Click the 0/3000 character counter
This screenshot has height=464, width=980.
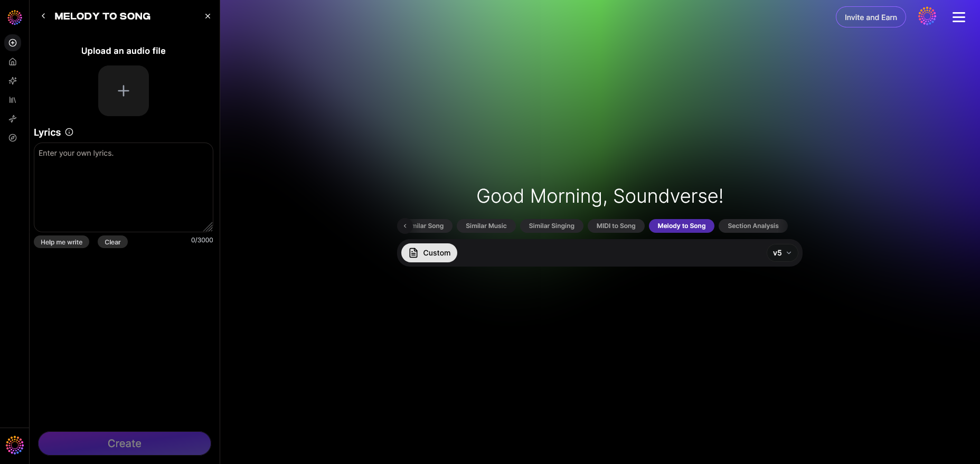point(202,240)
